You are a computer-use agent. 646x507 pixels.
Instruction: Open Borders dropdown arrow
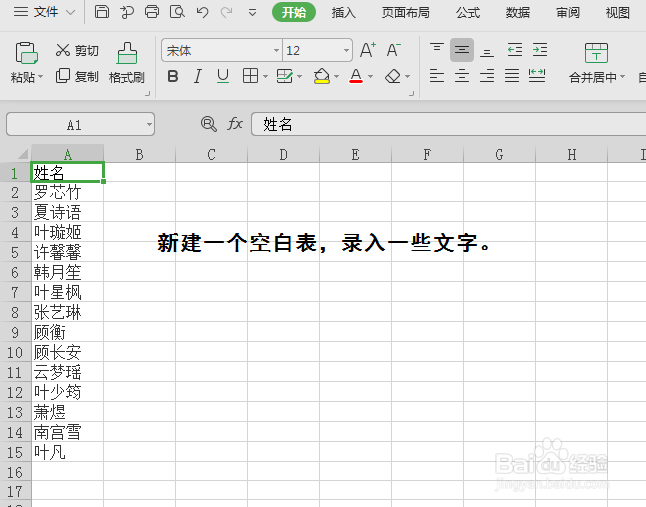265,77
